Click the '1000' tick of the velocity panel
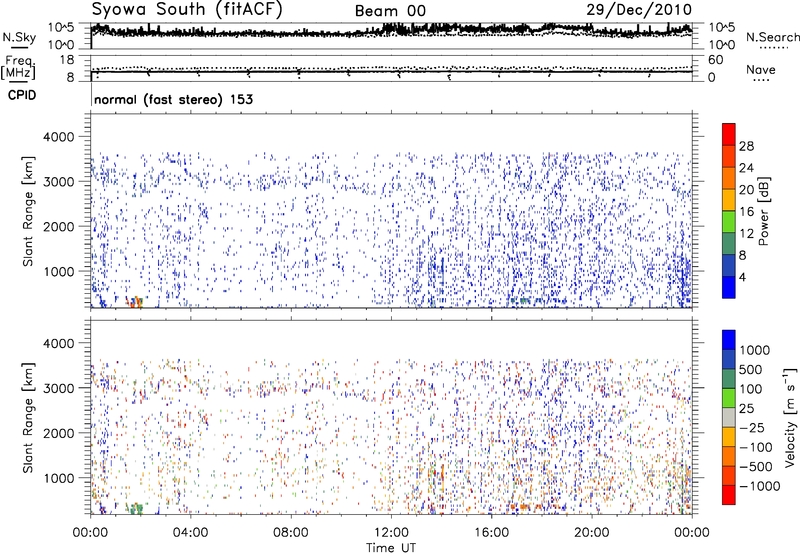Screen dimensions: 800x554 pos(59,478)
